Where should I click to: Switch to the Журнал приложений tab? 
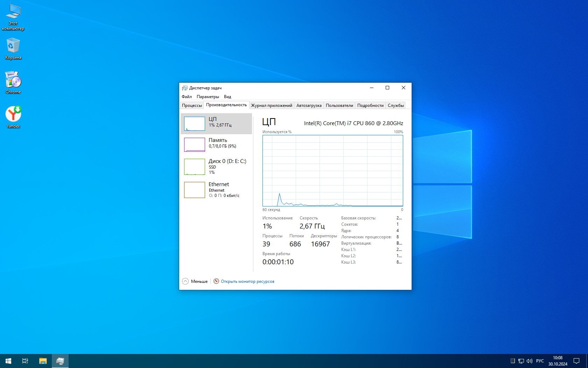point(271,105)
